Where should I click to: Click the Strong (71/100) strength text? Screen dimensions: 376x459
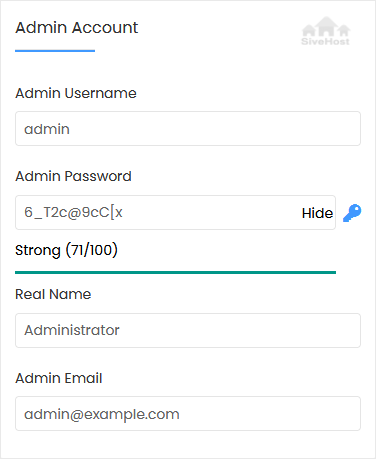point(66,250)
